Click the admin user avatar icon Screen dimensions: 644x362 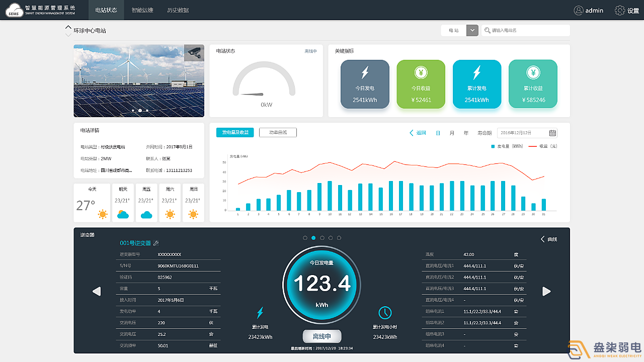[x=579, y=10]
